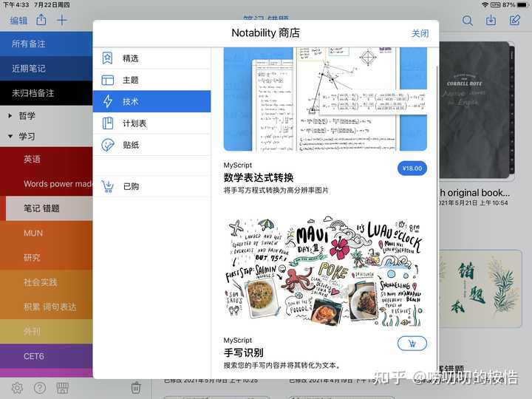Click the 数学表达式转换 title
Screen dimensions: 532x399
(x=258, y=177)
